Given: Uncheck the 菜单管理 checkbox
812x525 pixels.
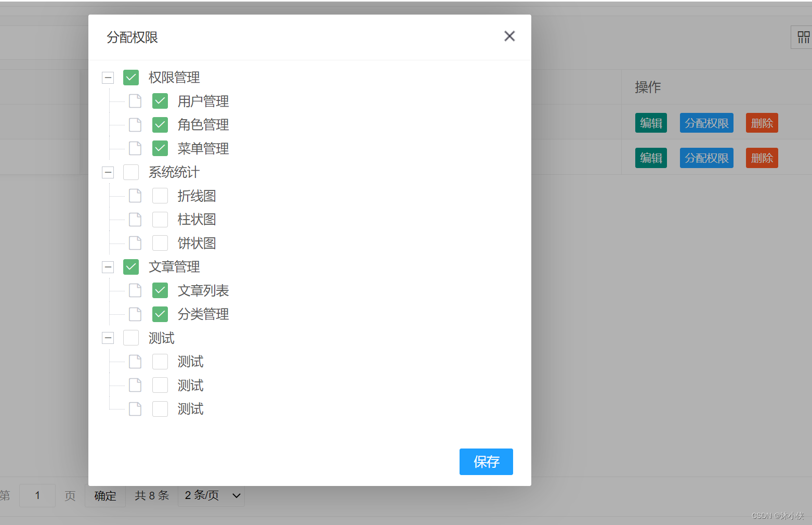Looking at the screenshot, I should pos(160,148).
